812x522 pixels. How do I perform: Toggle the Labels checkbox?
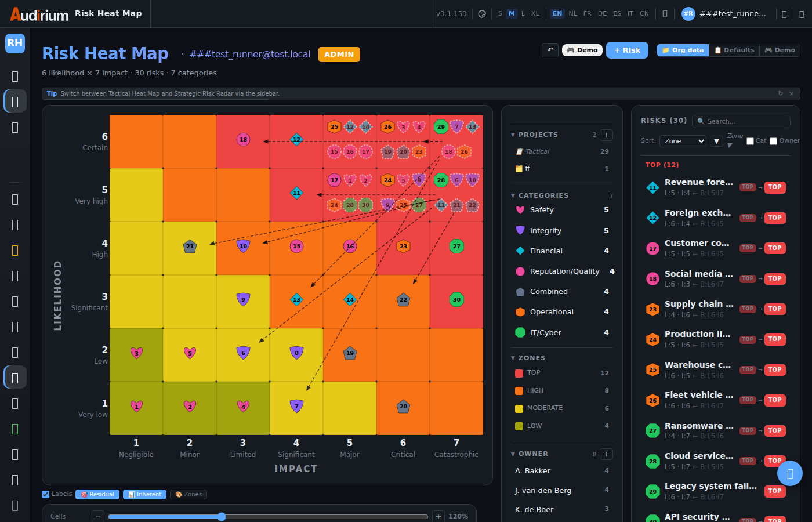point(45,494)
